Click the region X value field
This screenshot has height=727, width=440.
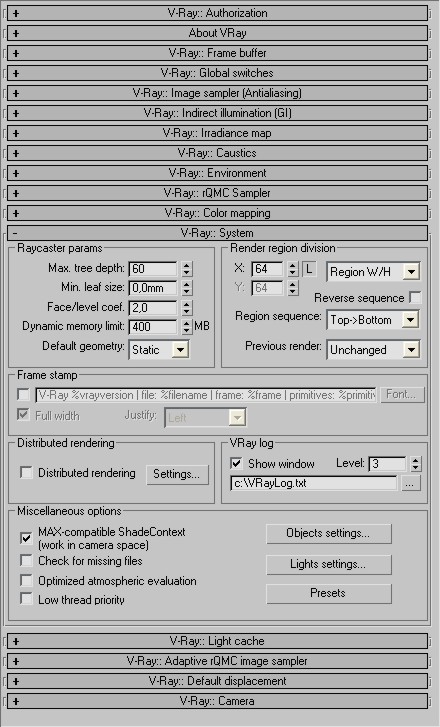(268, 268)
